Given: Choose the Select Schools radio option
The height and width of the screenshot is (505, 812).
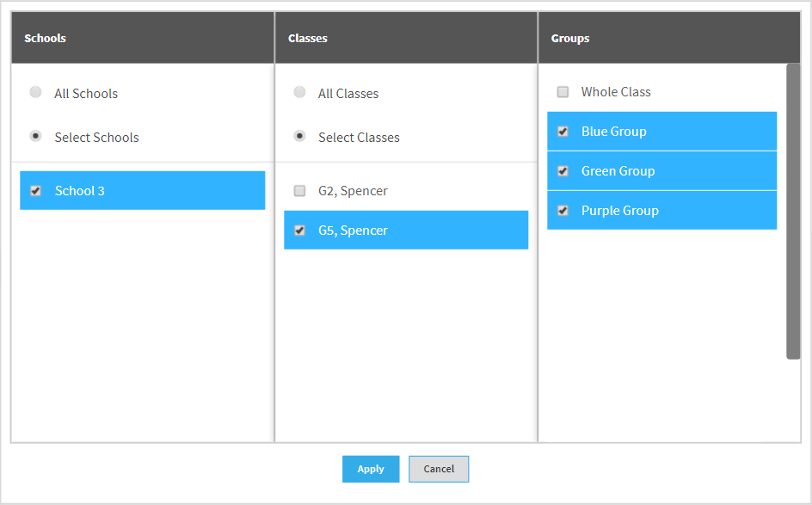Looking at the screenshot, I should pyautogui.click(x=36, y=136).
